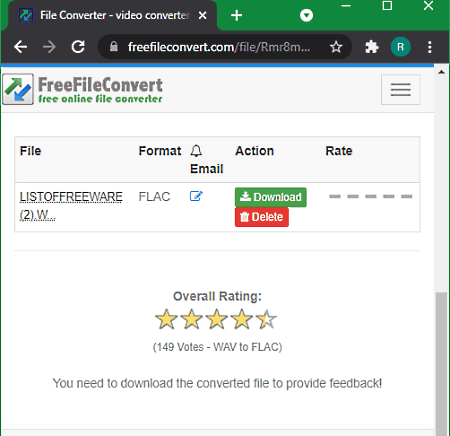Click the Format column header
The width and height of the screenshot is (450, 436).
click(x=160, y=151)
